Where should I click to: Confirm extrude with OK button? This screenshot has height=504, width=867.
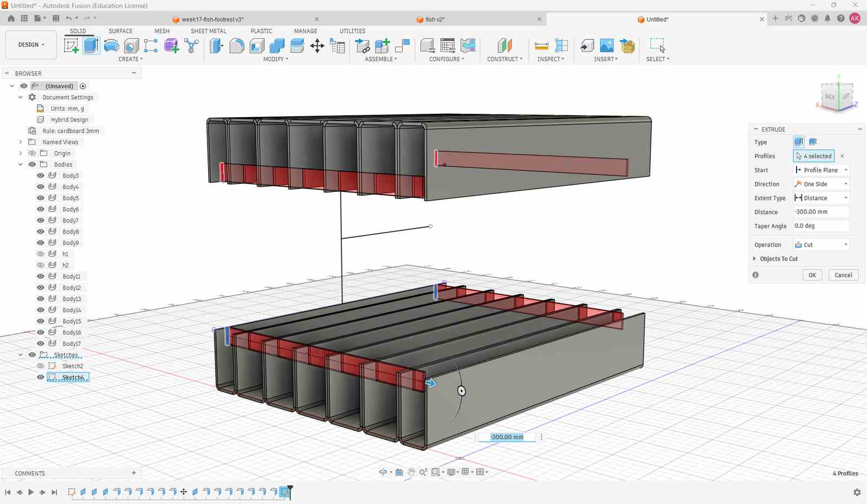(812, 275)
